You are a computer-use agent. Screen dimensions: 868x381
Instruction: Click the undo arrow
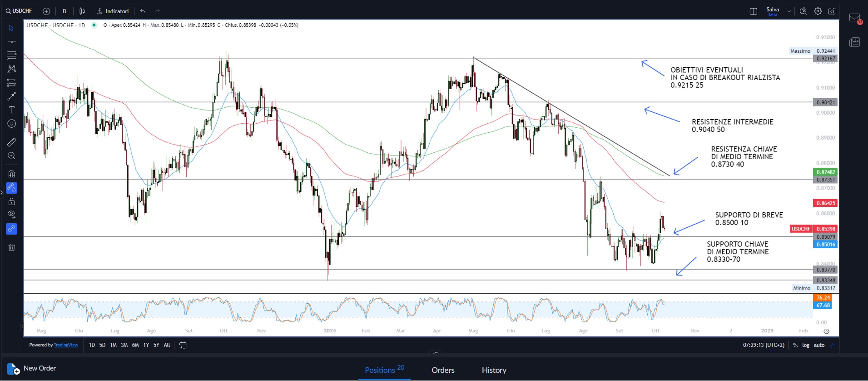click(x=143, y=11)
